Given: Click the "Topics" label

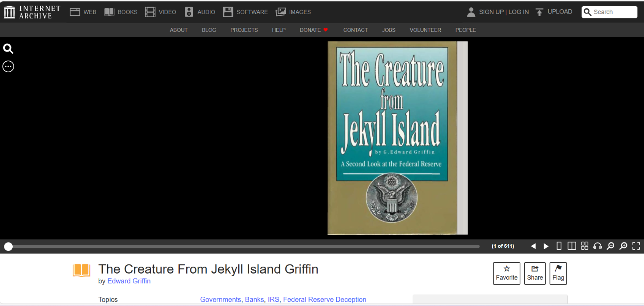Looking at the screenshot, I should coord(108,299).
